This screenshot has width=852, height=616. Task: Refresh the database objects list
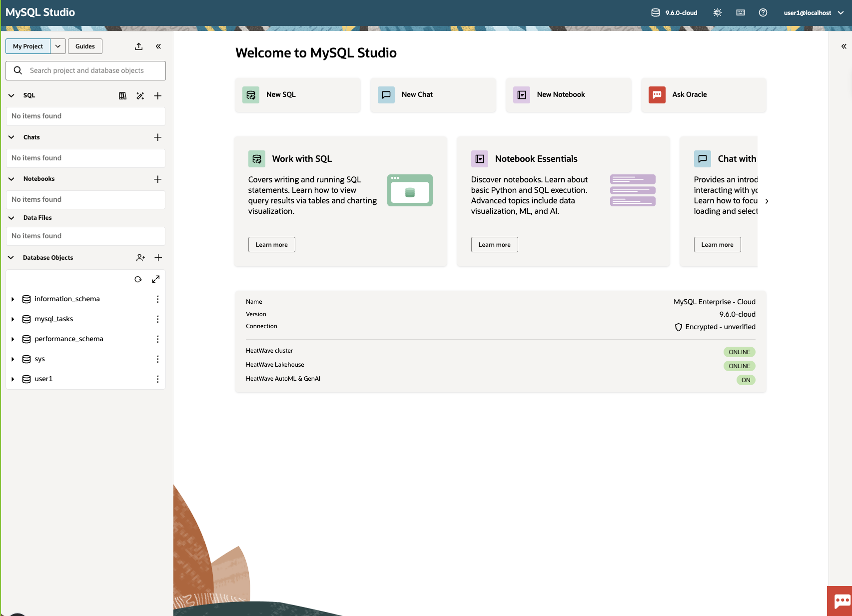(138, 279)
